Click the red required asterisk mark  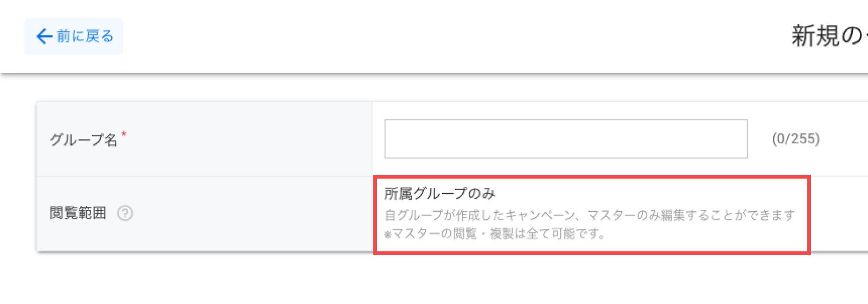coord(124,133)
